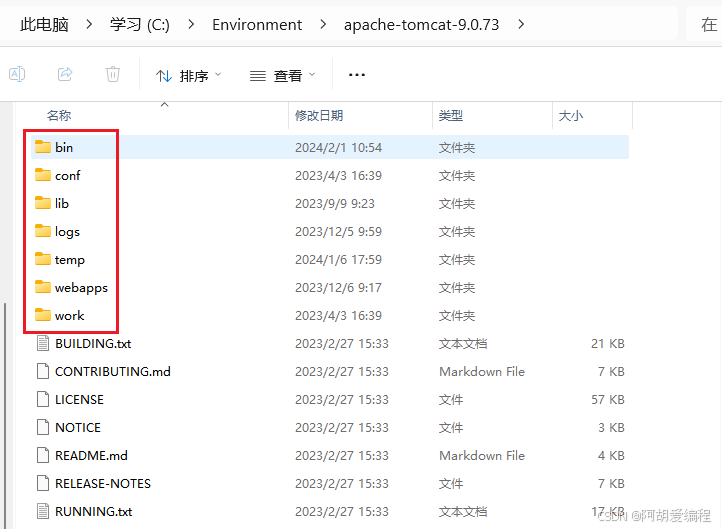Expand chevron after Environment breadcrumb
The height and width of the screenshot is (529, 722).
tap(323, 24)
